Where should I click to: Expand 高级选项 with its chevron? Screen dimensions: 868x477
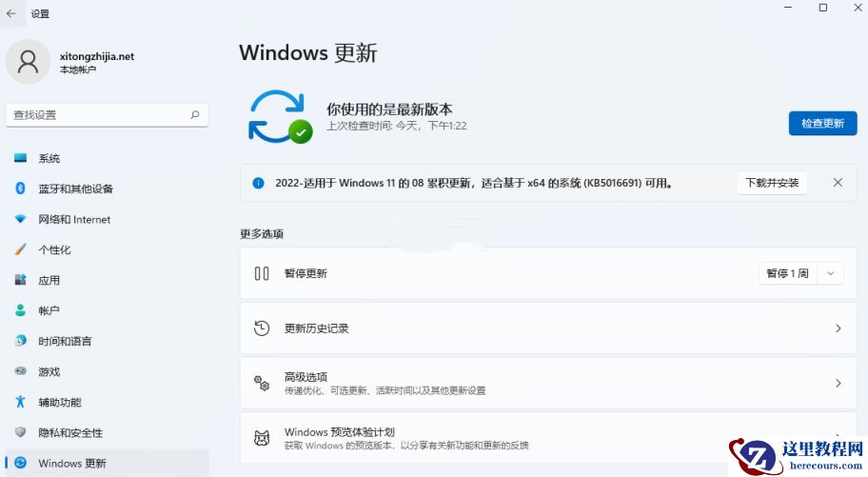838,383
